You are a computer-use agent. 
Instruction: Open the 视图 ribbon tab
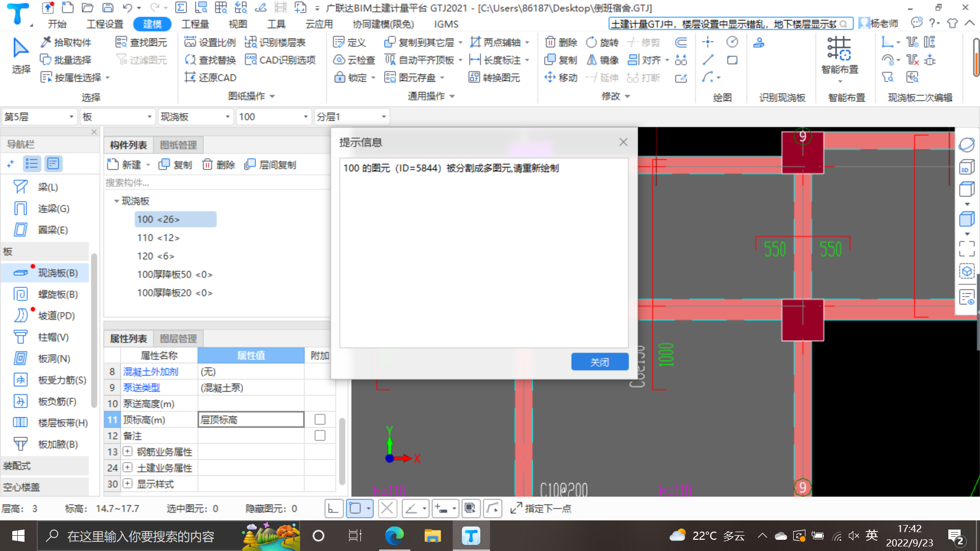237,24
